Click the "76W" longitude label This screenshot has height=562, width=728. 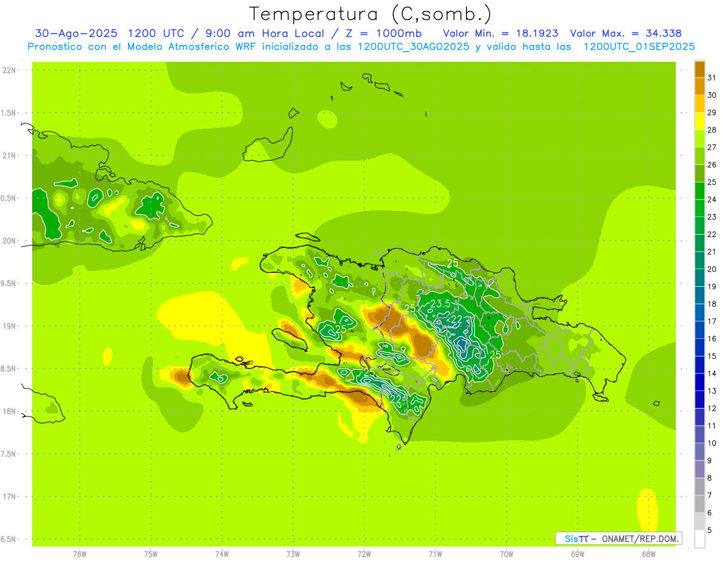tap(79, 554)
